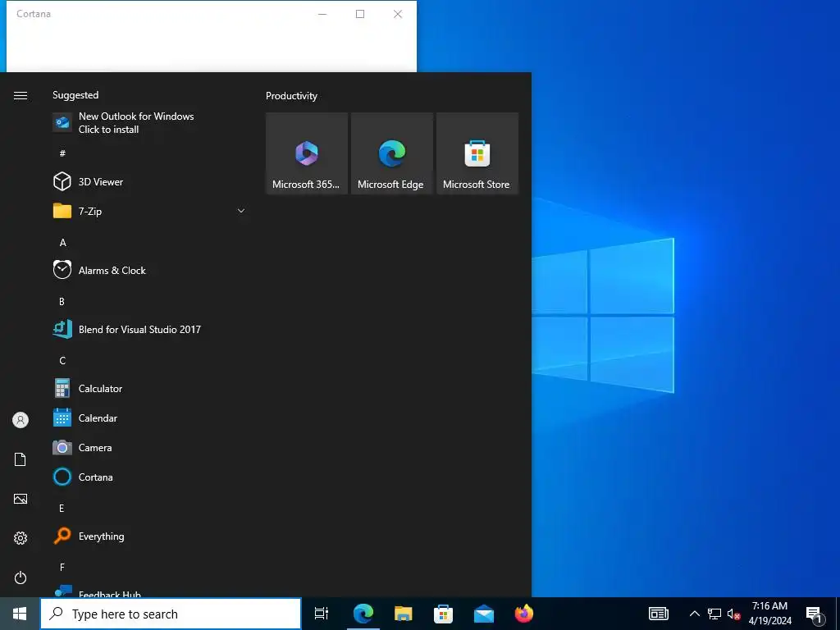Click the letter A section header

click(x=62, y=243)
